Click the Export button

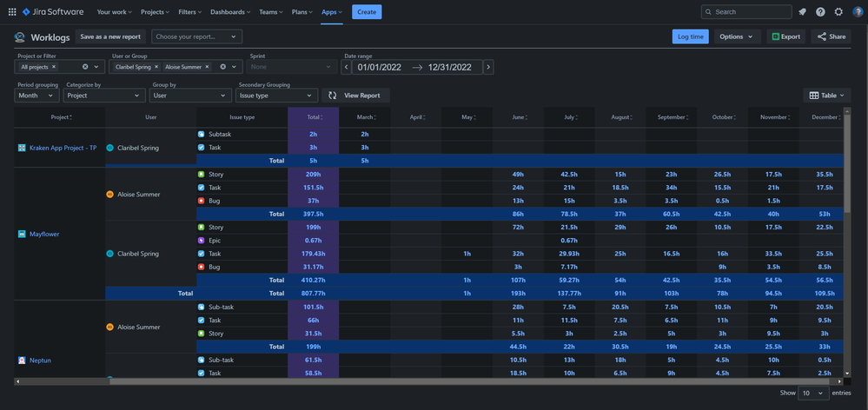click(786, 37)
